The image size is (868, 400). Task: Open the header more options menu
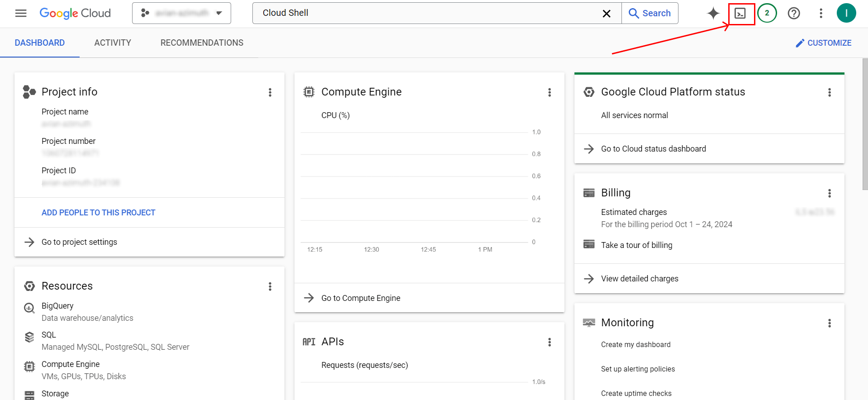point(821,13)
